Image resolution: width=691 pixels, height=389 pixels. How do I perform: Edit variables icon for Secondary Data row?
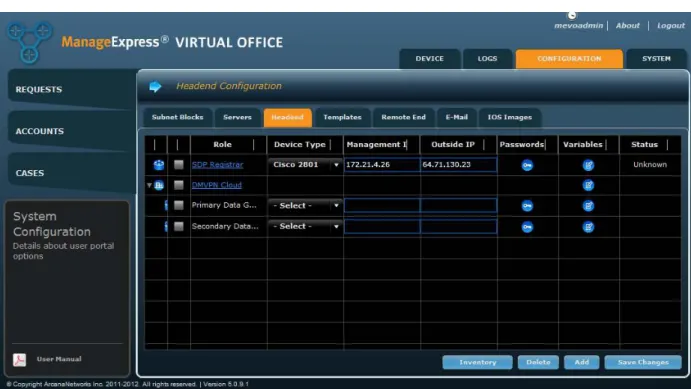tap(588, 227)
